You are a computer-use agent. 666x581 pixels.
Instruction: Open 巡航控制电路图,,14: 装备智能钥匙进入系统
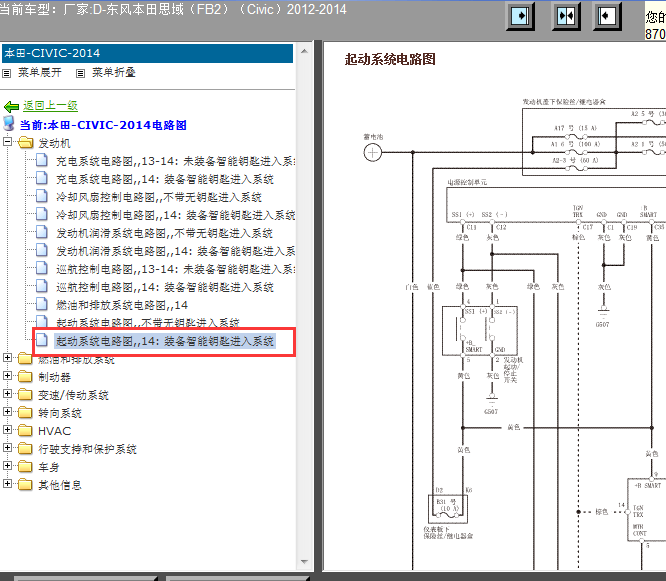point(165,288)
